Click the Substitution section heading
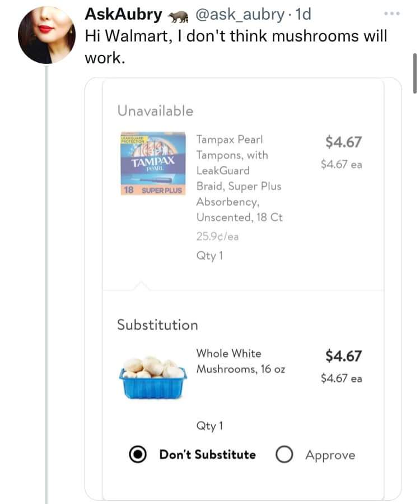Viewport: 420px width, 504px height. tap(157, 325)
